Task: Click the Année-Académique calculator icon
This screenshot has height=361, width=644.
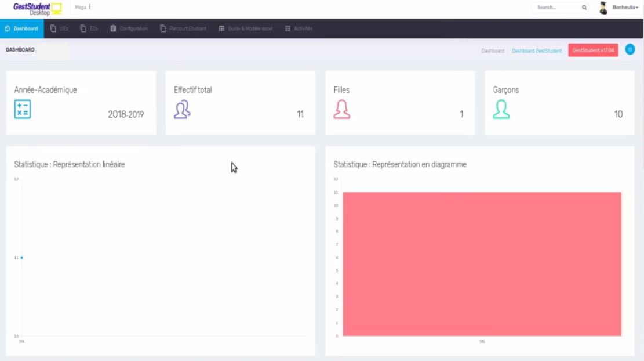Action: coord(23,110)
